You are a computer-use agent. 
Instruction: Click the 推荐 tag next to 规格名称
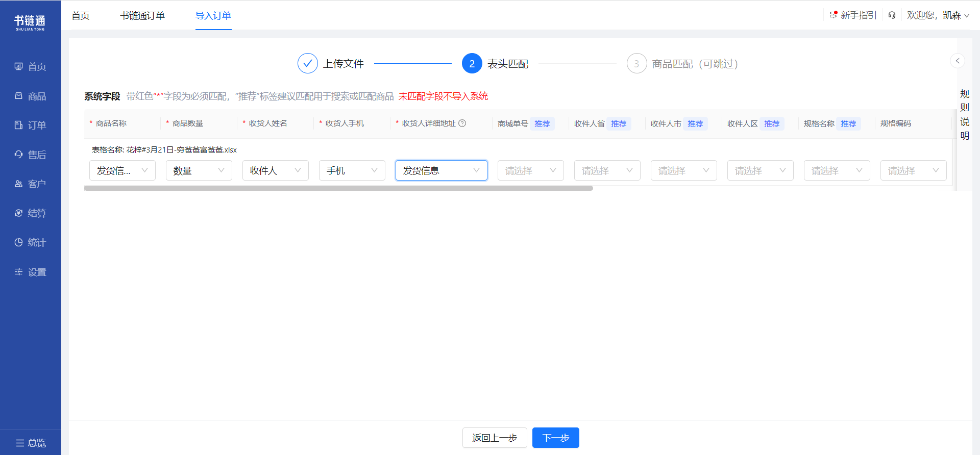848,123
